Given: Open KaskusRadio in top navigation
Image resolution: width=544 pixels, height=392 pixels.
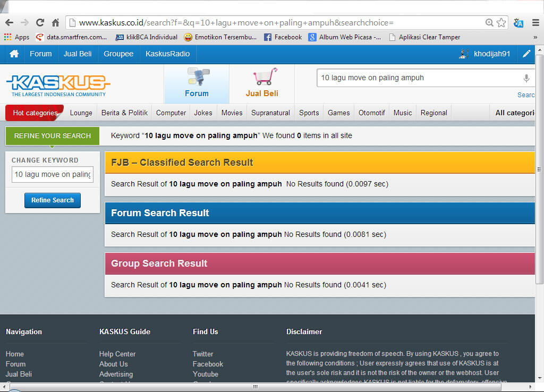Looking at the screenshot, I should tap(167, 54).
